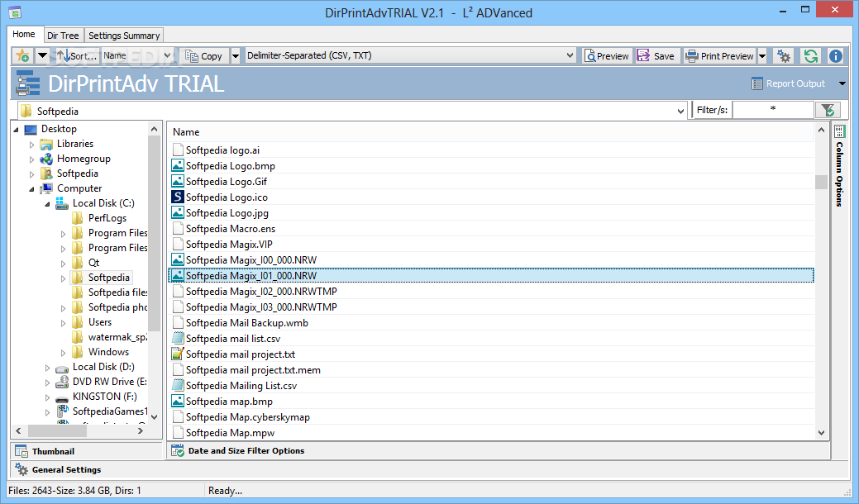Select file Softpedia Macro.ens
859x504 pixels.
pos(230,229)
